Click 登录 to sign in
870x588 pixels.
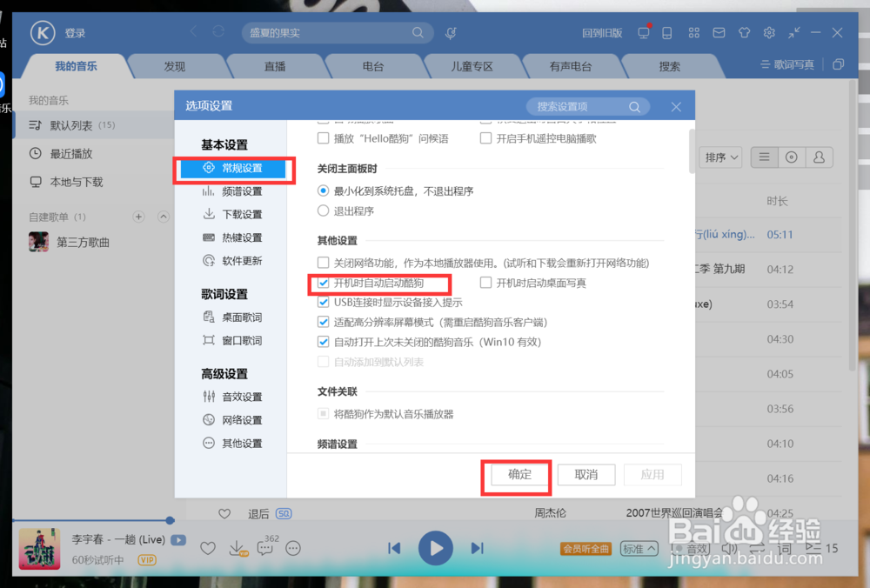coord(75,33)
